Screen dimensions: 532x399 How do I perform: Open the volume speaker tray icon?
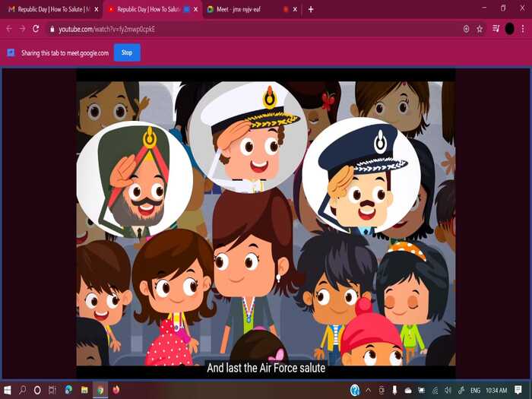[448, 390]
